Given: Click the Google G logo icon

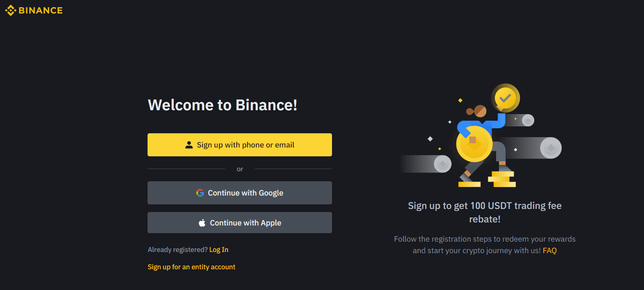Looking at the screenshot, I should [x=200, y=193].
